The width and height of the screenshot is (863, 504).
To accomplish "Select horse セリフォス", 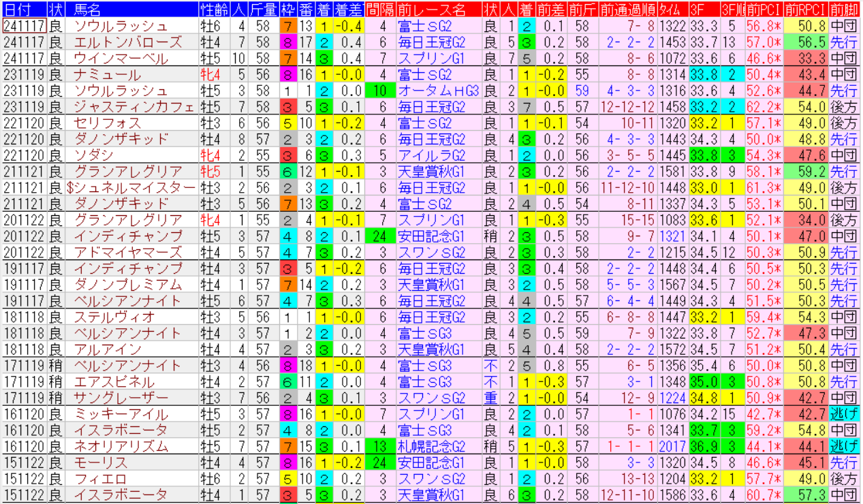I will (107, 123).
